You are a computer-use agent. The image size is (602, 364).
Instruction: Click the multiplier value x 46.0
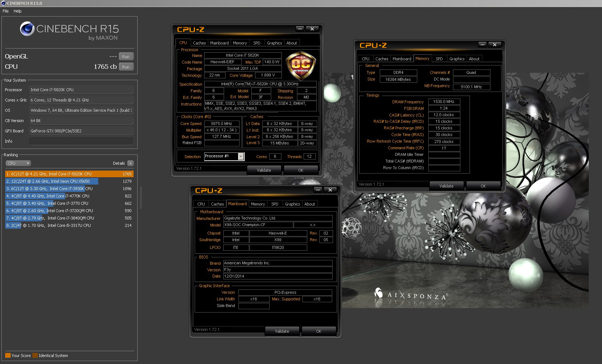222,130
